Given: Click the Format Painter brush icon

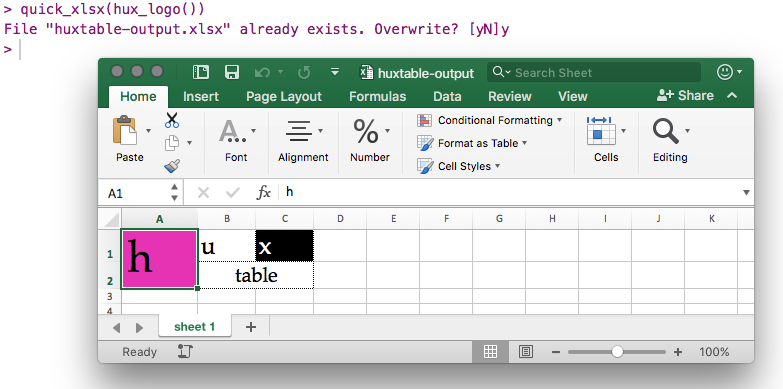Looking at the screenshot, I should point(172,166).
